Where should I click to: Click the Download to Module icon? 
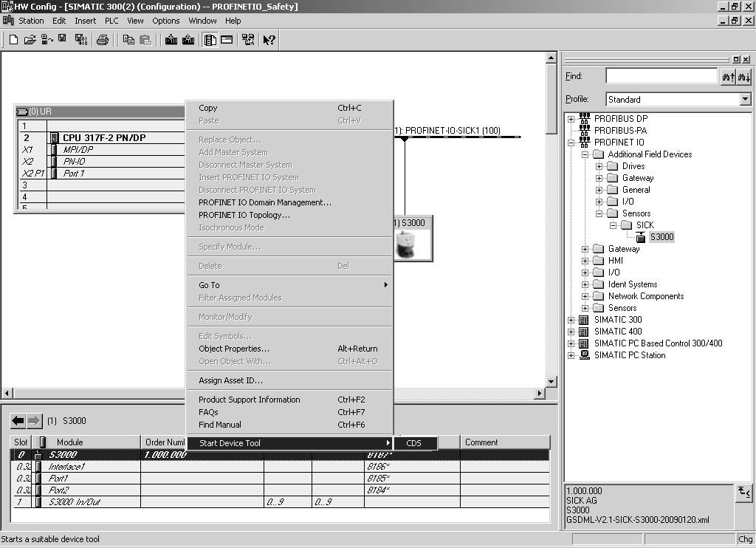pyautogui.click(x=171, y=40)
